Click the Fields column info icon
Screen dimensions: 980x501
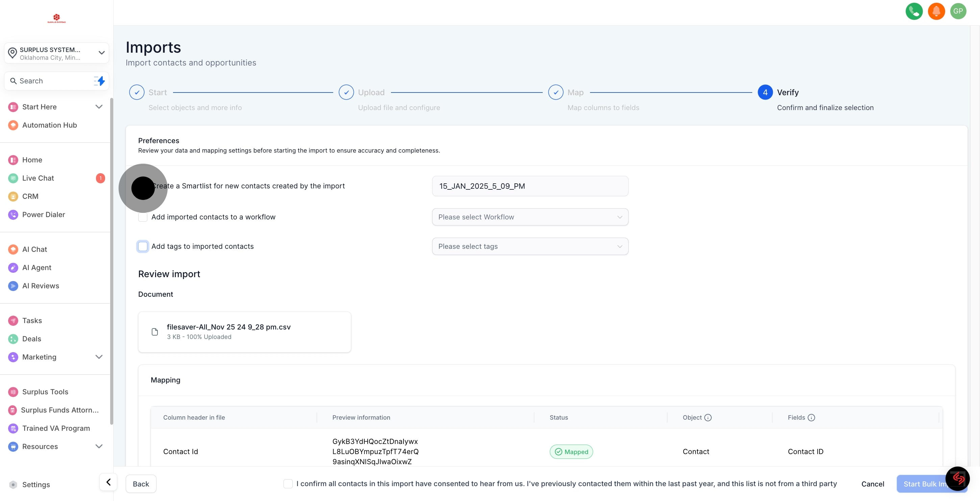pos(811,417)
